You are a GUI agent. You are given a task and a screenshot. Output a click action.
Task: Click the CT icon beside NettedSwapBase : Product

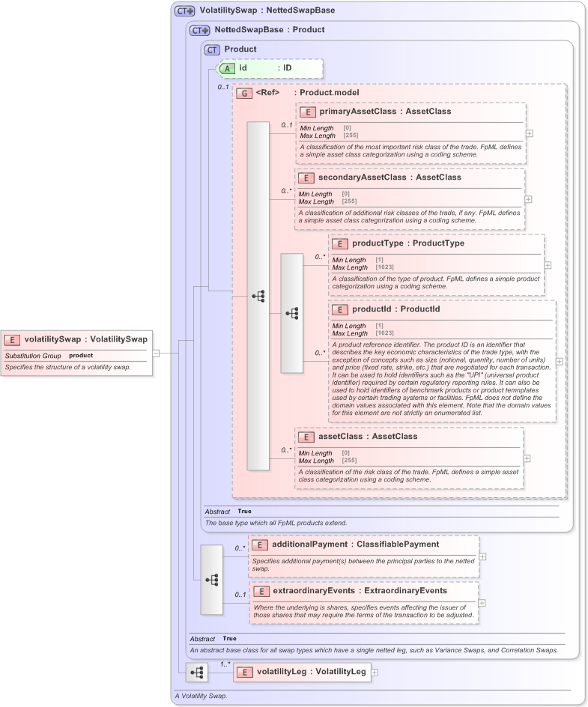(200, 30)
